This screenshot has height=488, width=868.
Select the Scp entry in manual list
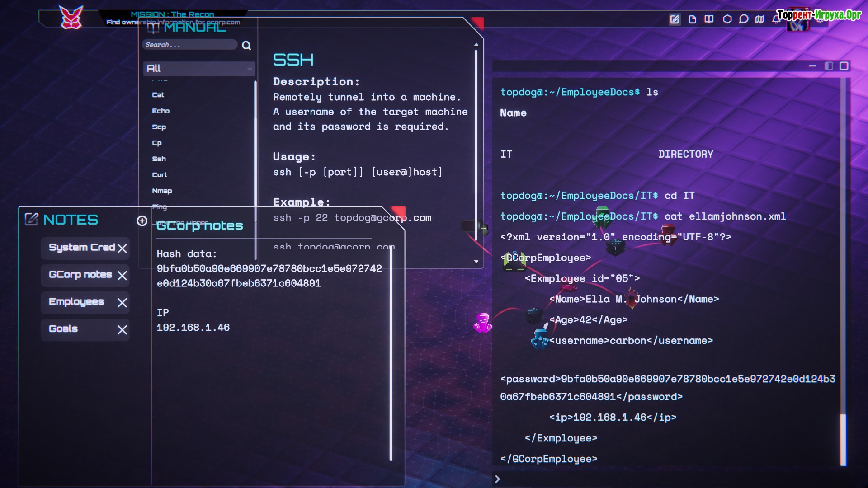(x=159, y=127)
